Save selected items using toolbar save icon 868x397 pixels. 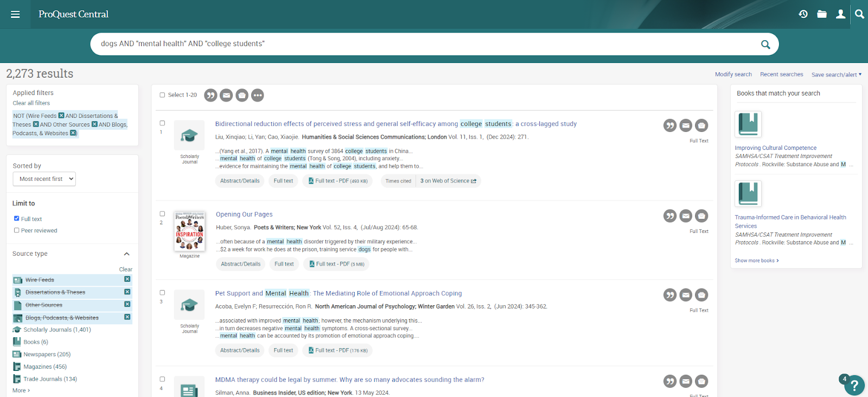pos(242,96)
